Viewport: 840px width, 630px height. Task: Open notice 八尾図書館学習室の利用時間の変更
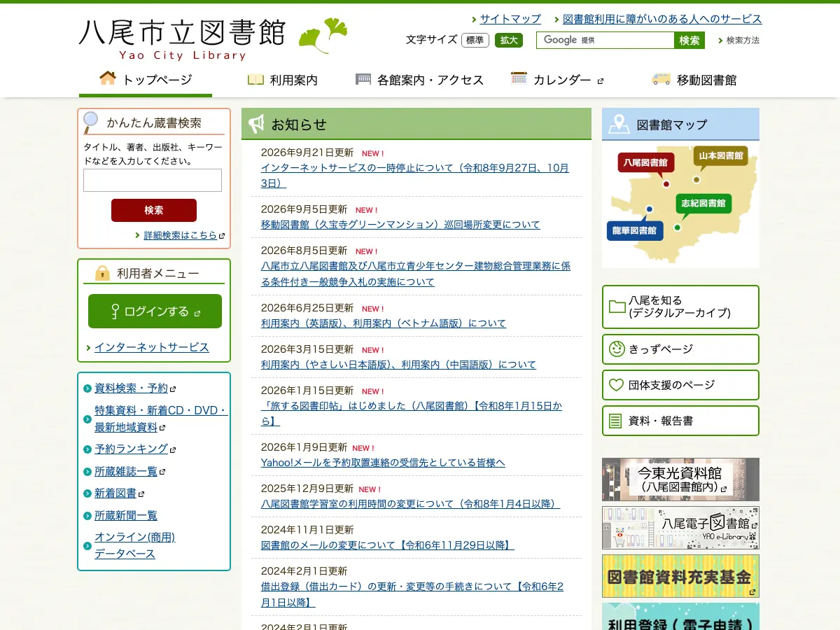(410, 504)
